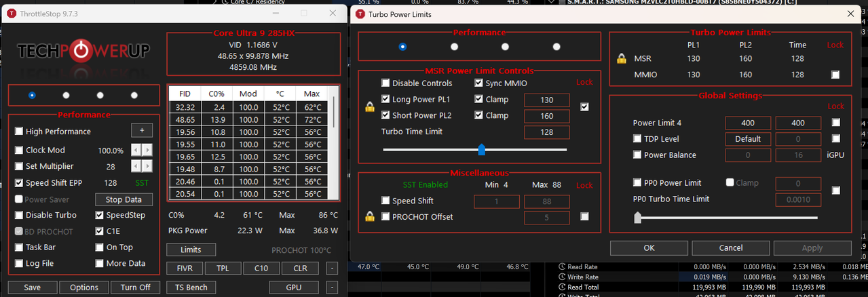Click the GPU button
This screenshot has width=868, height=297.
[294, 288]
